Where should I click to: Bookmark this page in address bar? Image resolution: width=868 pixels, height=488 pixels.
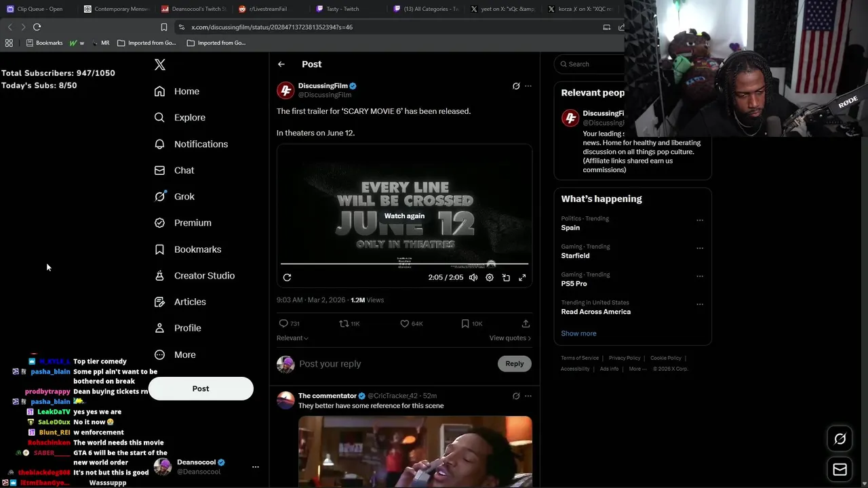tap(163, 27)
